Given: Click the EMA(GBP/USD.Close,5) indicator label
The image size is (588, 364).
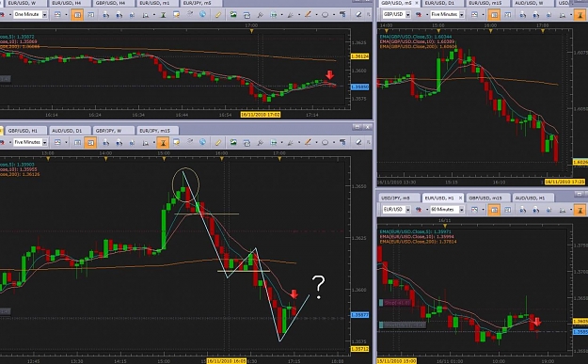Looking at the screenshot, I should pos(416,37).
